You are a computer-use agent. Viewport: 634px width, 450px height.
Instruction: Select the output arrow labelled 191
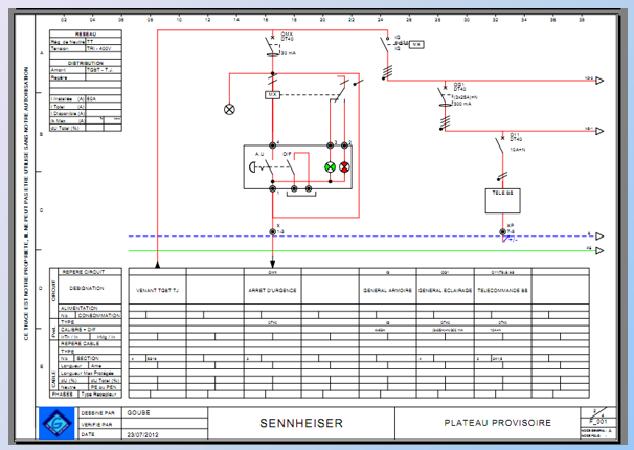599,131
